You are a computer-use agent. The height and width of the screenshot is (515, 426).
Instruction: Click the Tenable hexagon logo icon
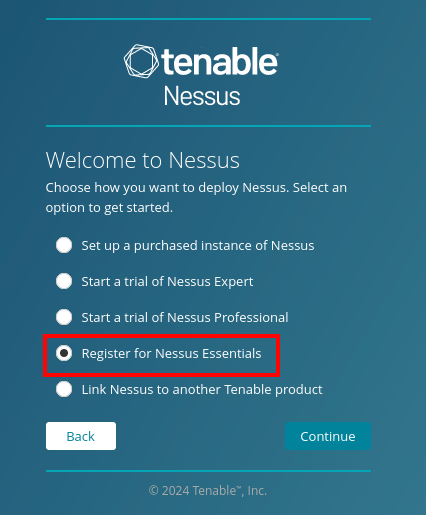click(x=141, y=61)
